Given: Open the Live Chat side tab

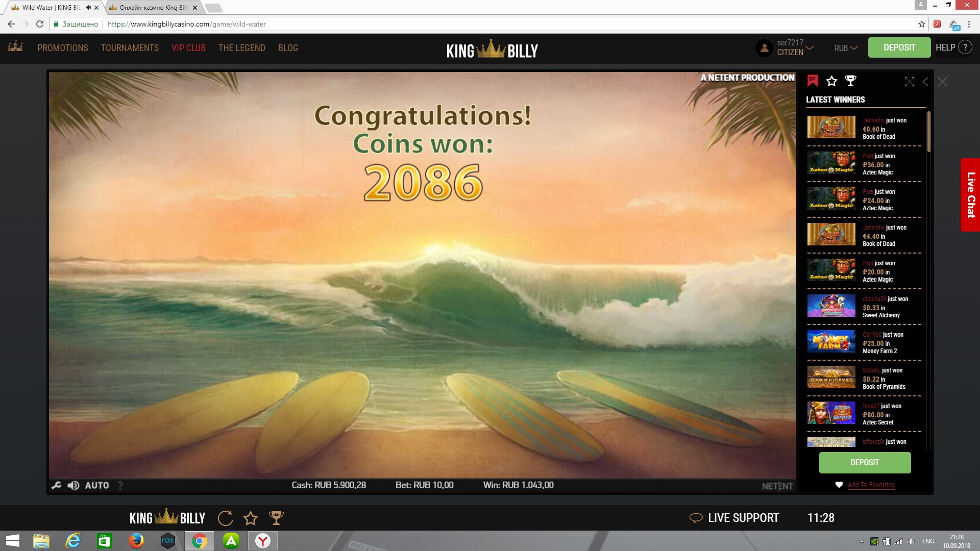Looking at the screenshot, I should [x=970, y=195].
